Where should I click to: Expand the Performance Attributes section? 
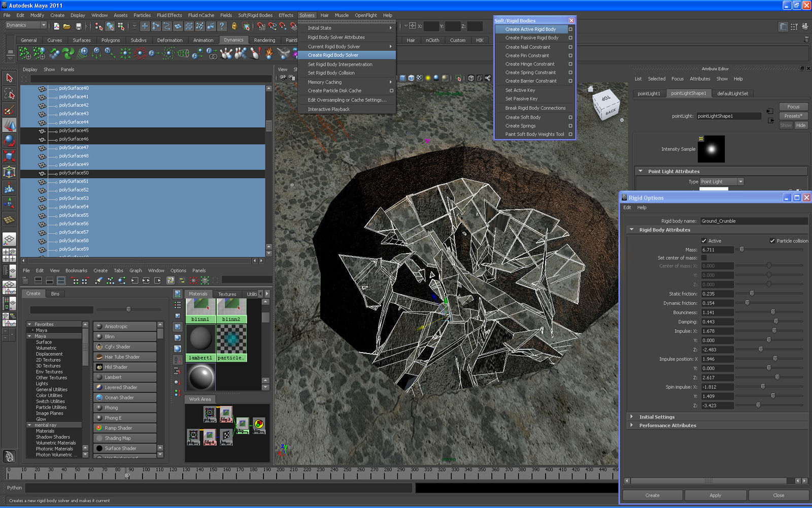(x=632, y=425)
